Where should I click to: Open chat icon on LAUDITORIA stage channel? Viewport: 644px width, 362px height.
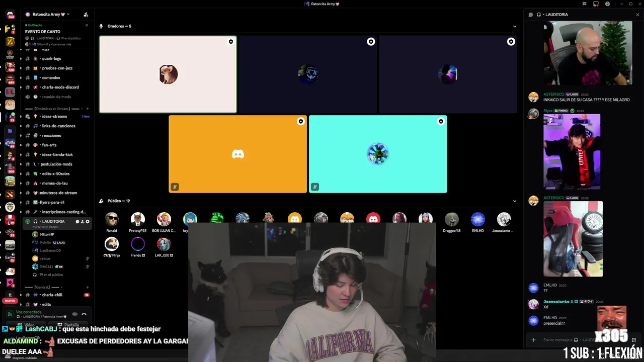pos(77,221)
